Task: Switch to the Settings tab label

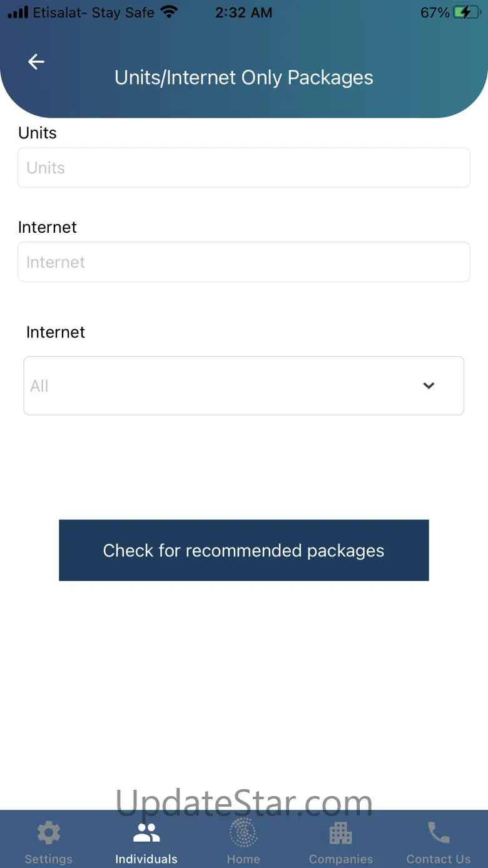Action: [49, 859]
